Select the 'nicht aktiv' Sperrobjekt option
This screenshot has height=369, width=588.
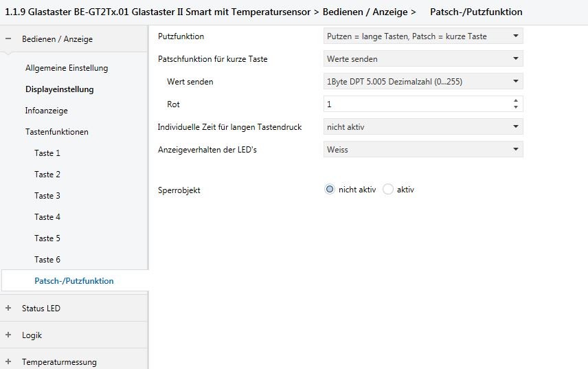[330, 190]
